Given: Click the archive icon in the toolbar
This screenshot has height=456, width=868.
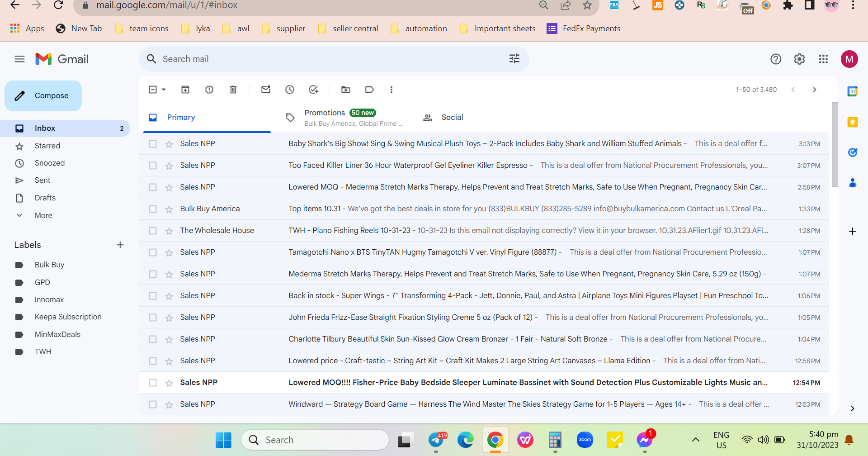Looking at the screenshot, I should pyautogui.click(x=185, y=90).
